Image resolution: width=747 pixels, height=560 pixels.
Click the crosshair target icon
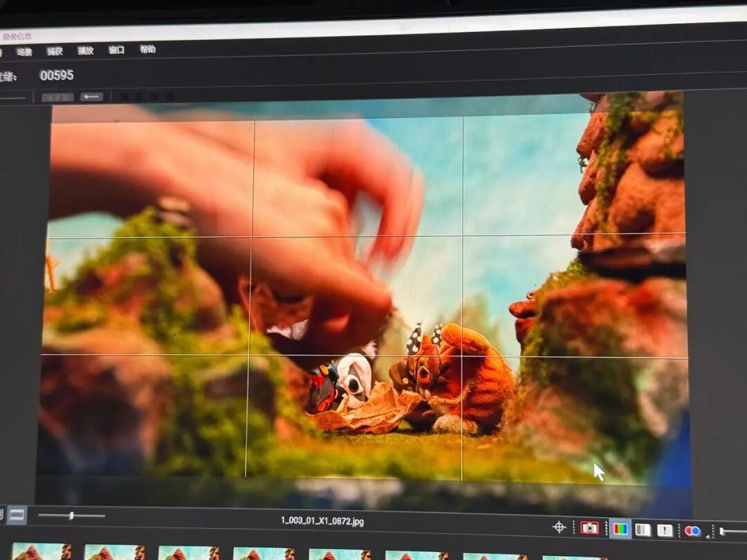tap(560, 528)
